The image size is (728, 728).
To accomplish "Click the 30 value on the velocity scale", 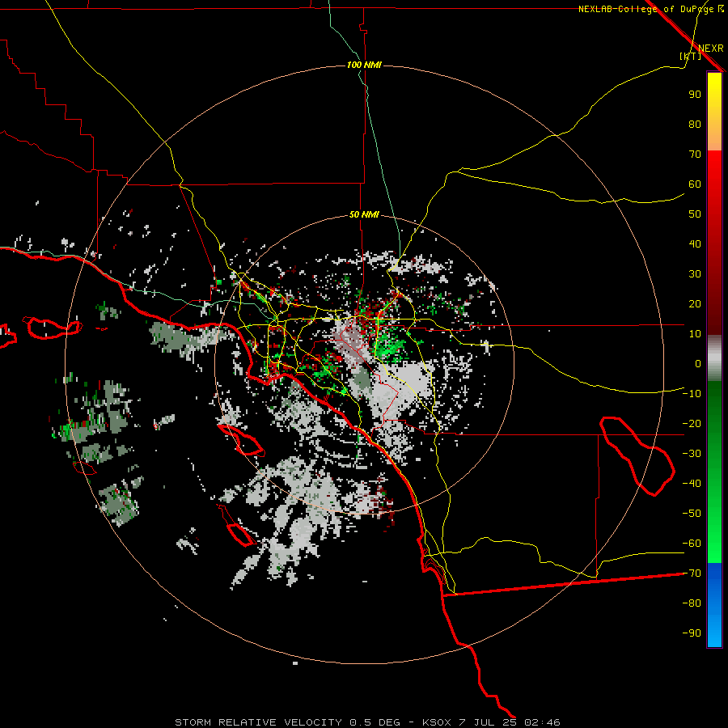I will [x=695, y=274].
